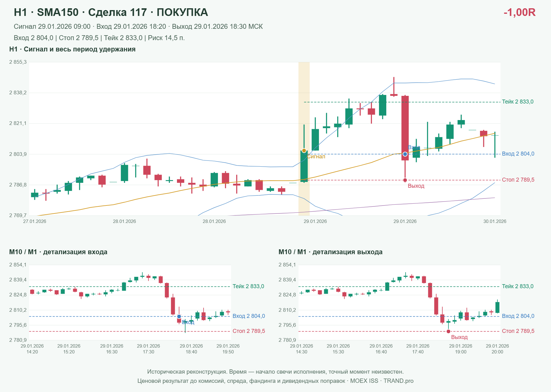The image size is (551, 392).
Task: Click 'Стоп 2 789,5' label on H1 chart
Action: (518, 180)
